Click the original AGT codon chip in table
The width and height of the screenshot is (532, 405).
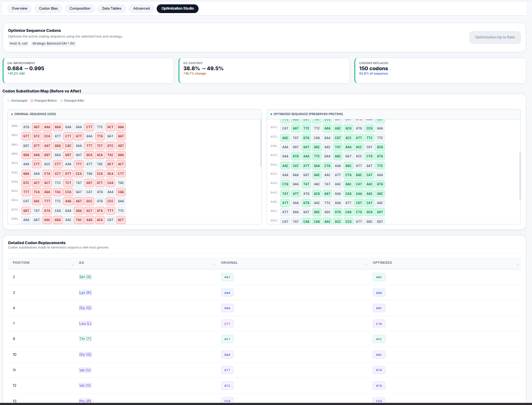[227, 277]
